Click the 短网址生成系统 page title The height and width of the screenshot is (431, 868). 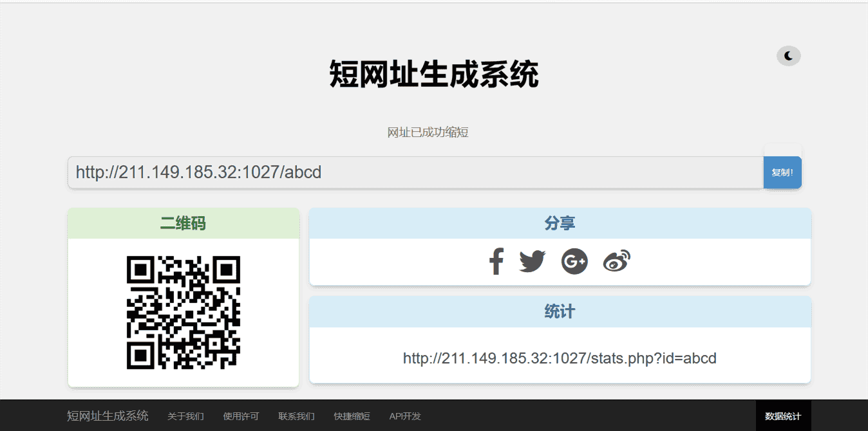(434, 75)
